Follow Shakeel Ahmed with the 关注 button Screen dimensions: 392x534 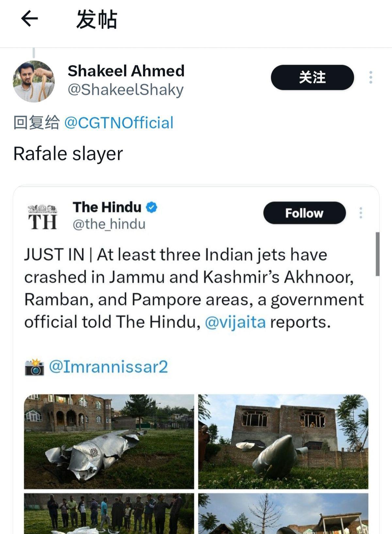pos(312,77)
